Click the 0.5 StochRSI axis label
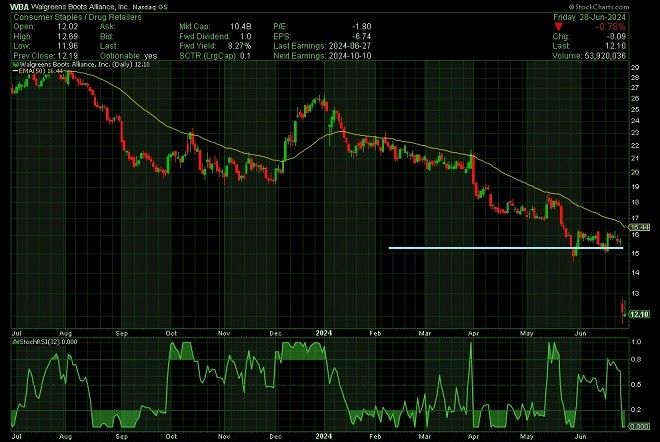Screen dimensions: 660x442 click(637, 385)
